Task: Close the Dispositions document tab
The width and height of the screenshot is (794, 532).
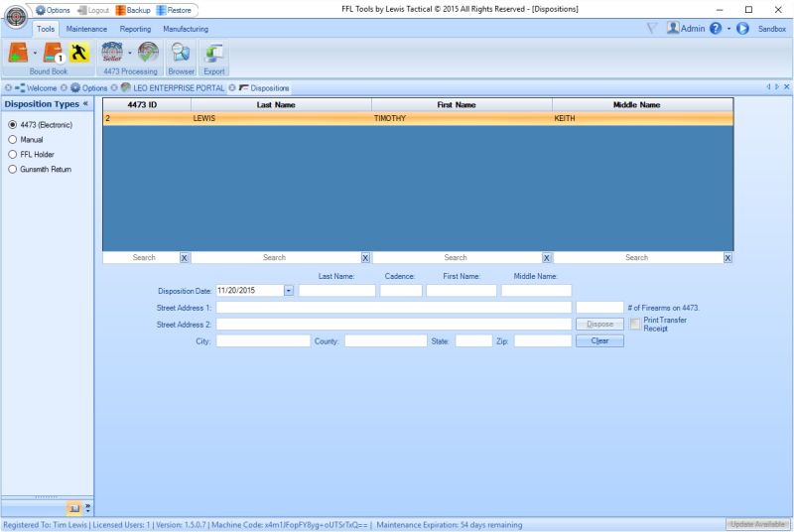Action: 232,88
